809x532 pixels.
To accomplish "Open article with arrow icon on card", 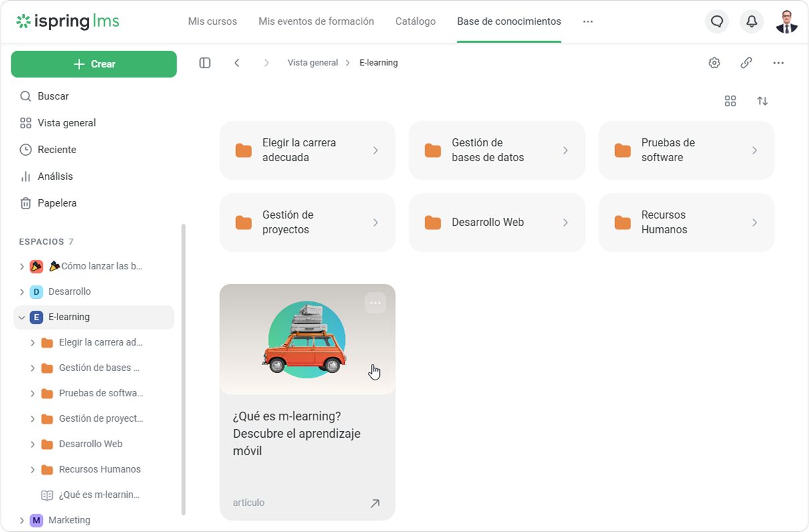I will pos(375,503).
